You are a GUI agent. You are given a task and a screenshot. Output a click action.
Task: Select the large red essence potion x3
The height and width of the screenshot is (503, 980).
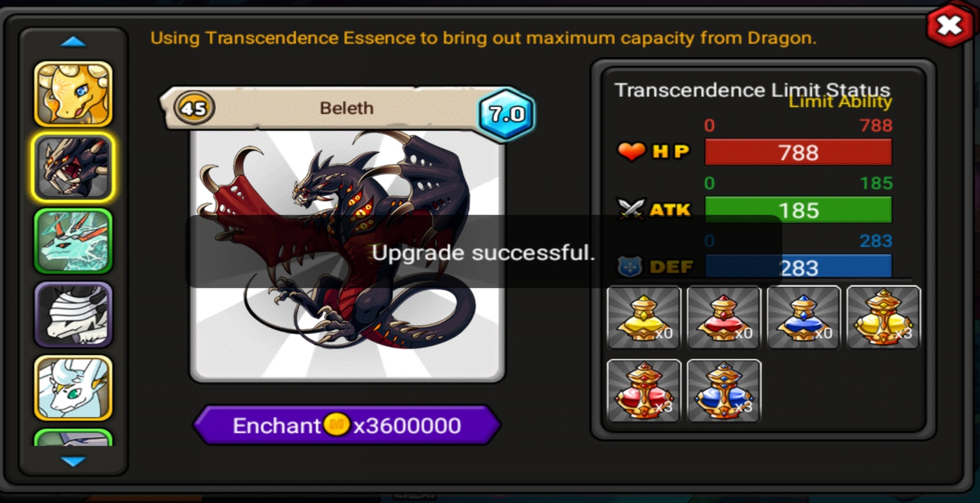[x=644, y=391]
